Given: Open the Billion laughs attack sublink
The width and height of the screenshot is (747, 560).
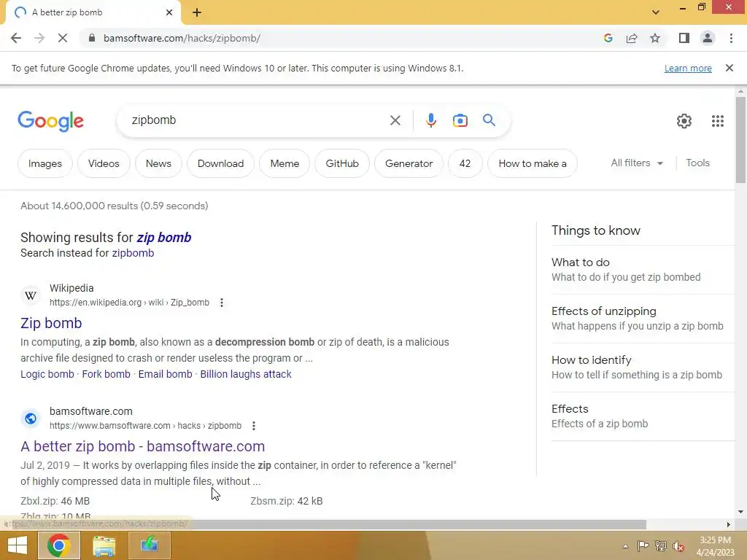Looking at the screenshot, I should pos(246,374).
